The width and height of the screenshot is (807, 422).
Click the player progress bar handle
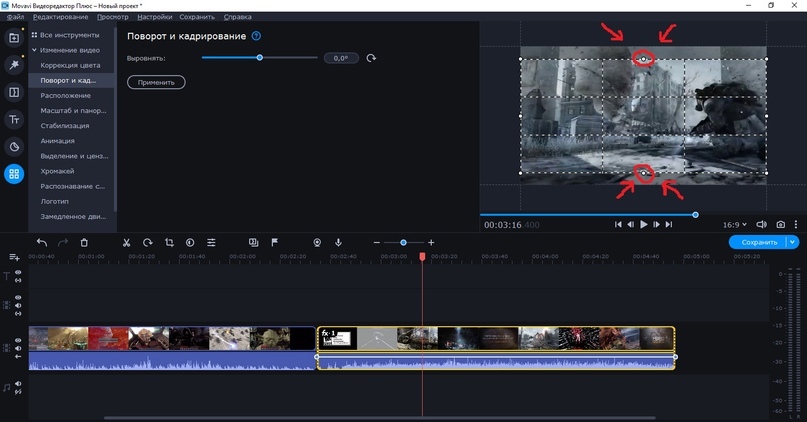point(695,215)
